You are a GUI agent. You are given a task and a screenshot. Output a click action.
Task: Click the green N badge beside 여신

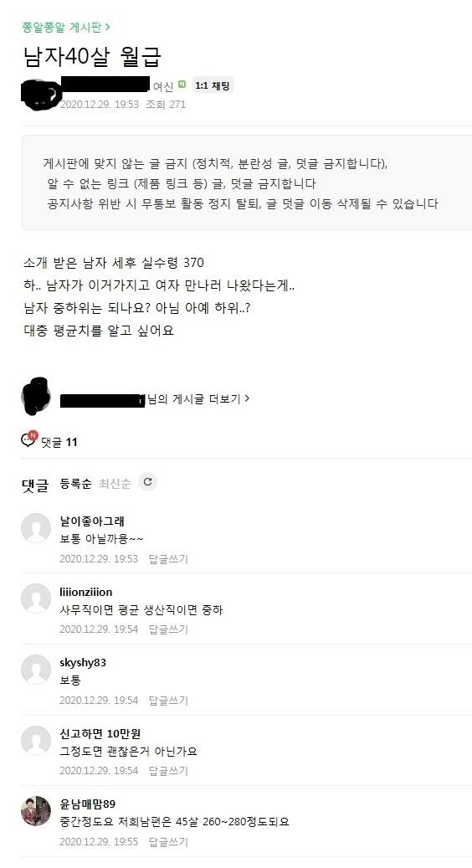tap(182, 85)
